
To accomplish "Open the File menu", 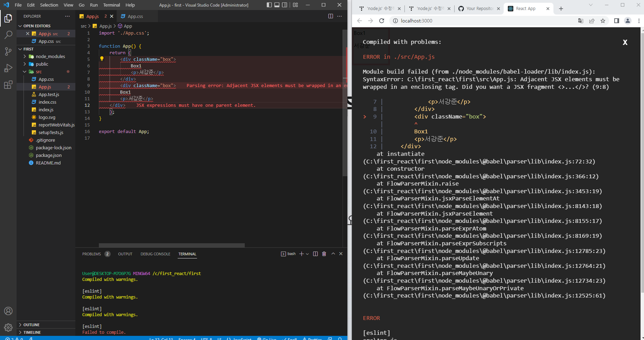I will pos(18,5).
